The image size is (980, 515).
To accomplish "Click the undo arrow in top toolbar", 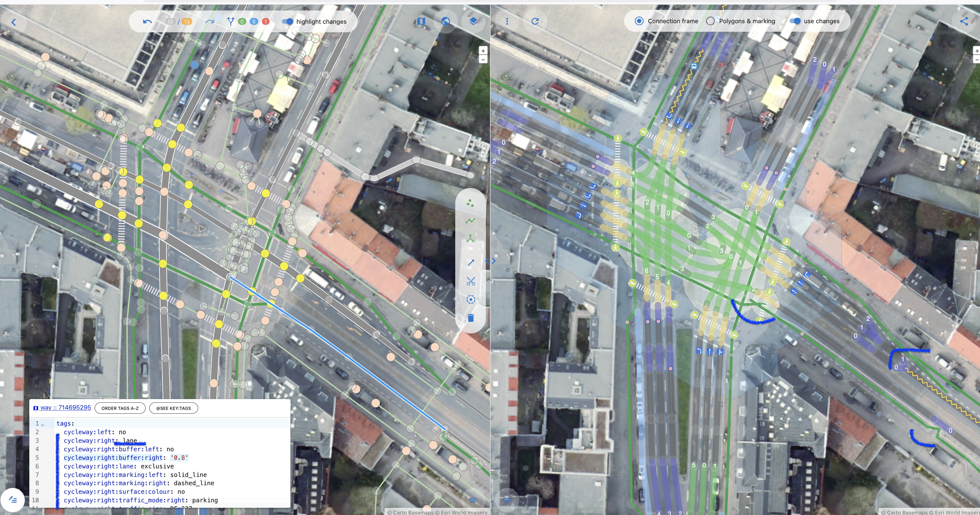I will tap(147, 22).
